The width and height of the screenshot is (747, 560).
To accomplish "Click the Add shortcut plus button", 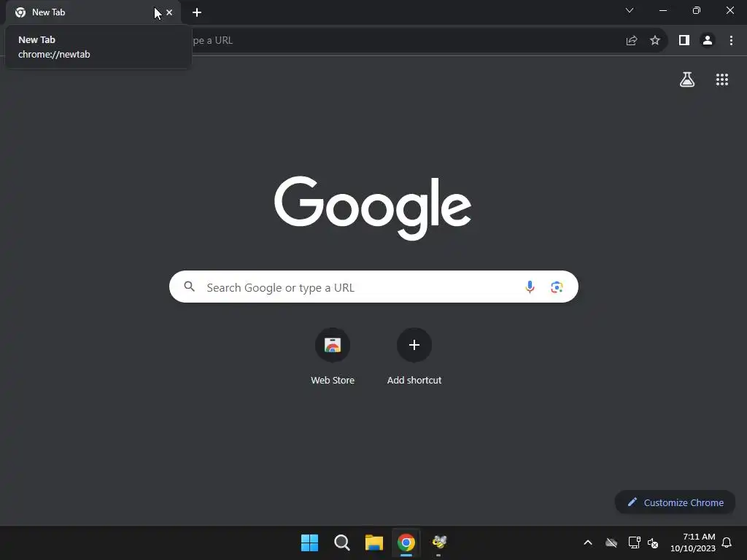I will [x=414, y=345].
